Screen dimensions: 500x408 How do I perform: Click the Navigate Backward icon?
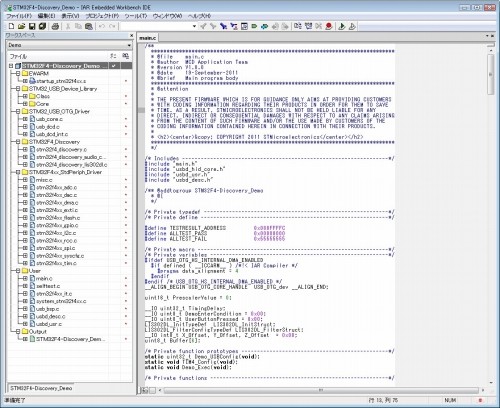pyautogui.click(x=275, y=26)
